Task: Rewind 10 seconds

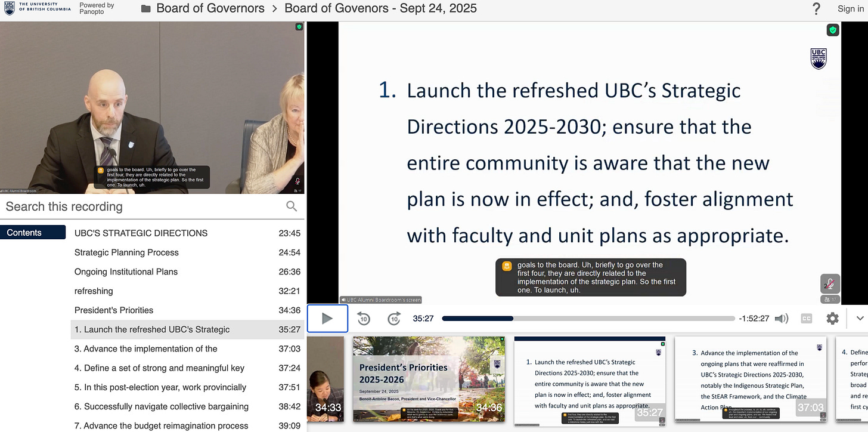Action: pyautogui.click(x=364, y=319)
